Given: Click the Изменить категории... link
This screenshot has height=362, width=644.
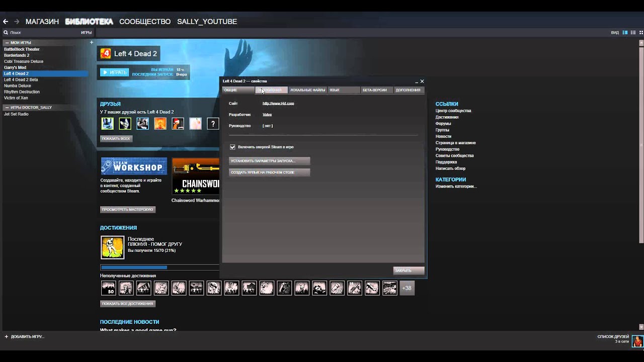Looking at the screenshot, I should [x=456, y=187].
